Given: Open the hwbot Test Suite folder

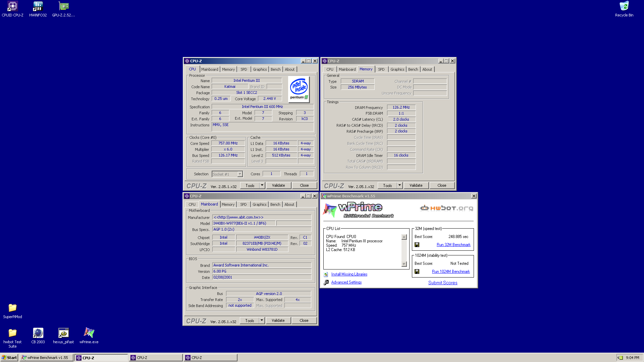Looking at the screenshot, I should [x=12, y=338].
